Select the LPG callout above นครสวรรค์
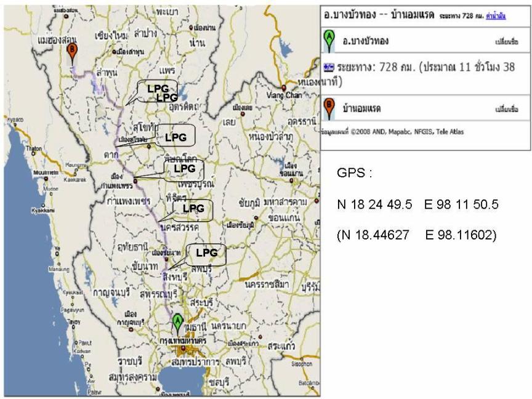532x399 pixels. coord(193,209)
